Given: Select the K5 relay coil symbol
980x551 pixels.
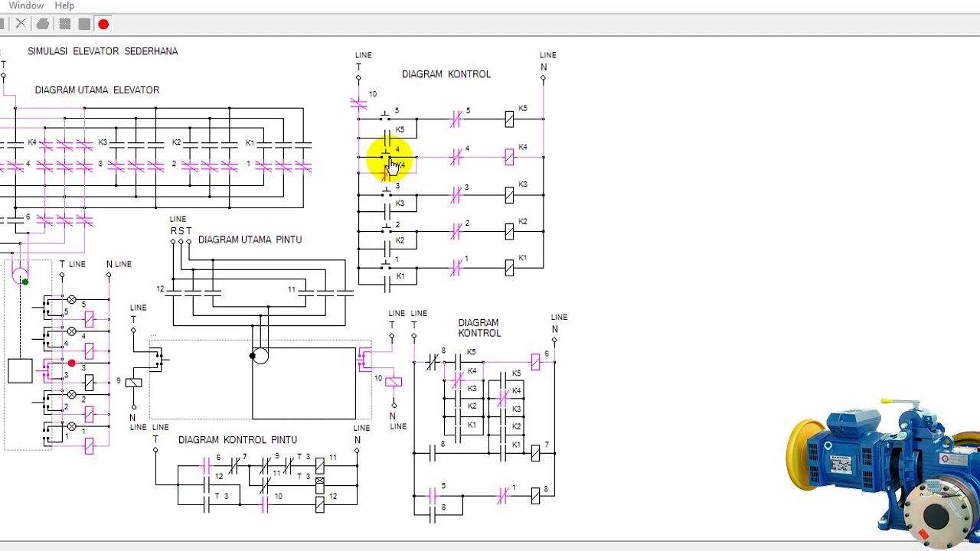Looking at the screenshot, I should [509, 119].
